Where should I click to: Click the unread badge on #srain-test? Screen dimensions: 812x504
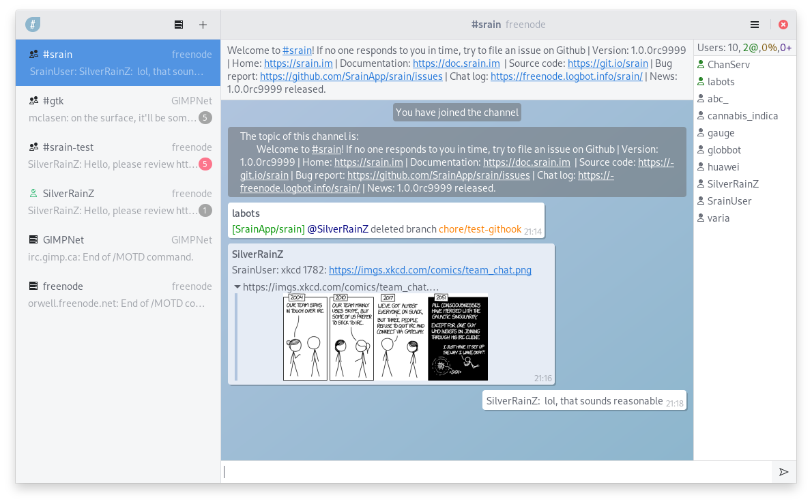point(205,164)
